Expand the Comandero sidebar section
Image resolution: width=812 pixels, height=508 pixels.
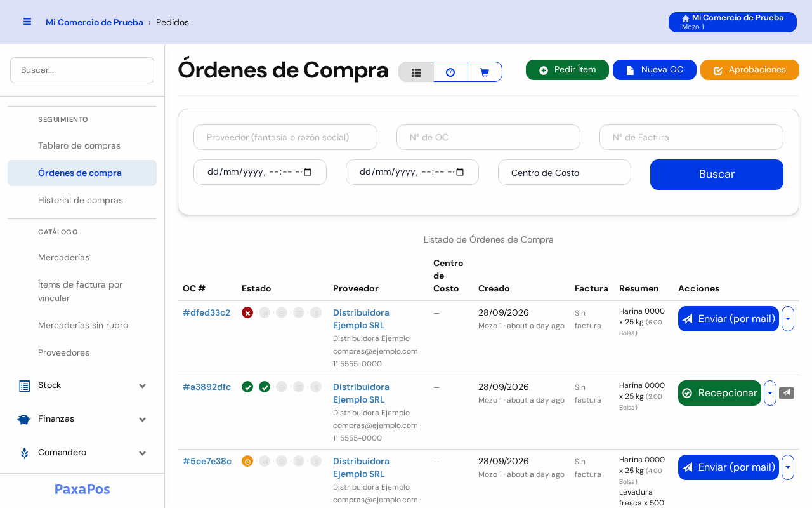point(82,453)
